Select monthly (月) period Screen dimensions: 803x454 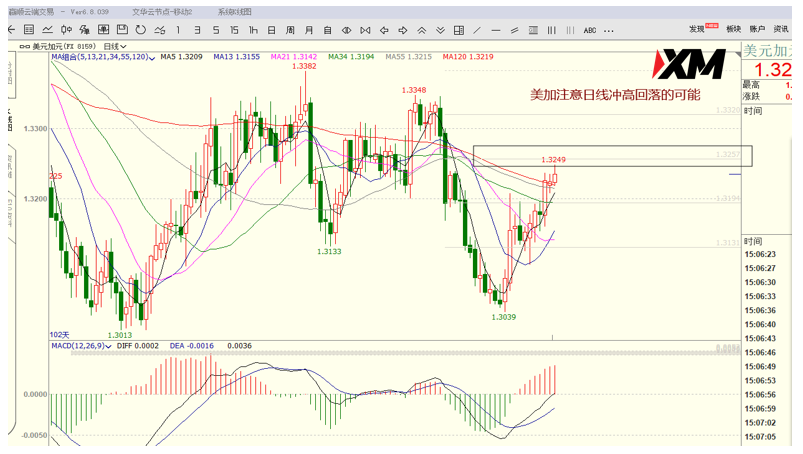coord(309,30)
